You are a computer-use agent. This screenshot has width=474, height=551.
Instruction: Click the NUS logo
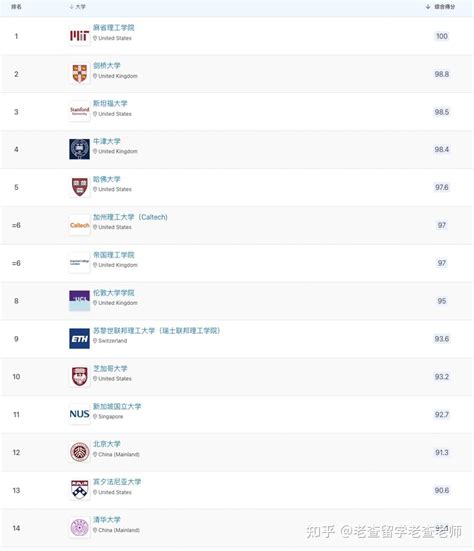tap(79, 414)
